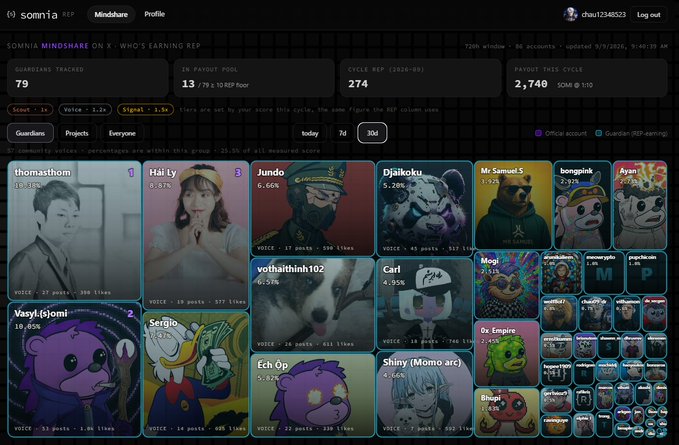This screenshot has height=445, width=679.
Task: Open the Hải Ly treemap card
Action: [196, 235]
